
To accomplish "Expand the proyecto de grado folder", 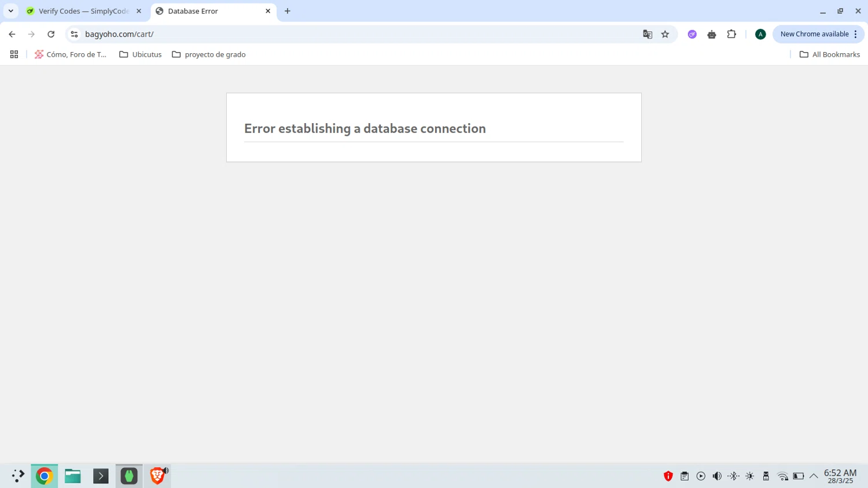I will [209, 54].
